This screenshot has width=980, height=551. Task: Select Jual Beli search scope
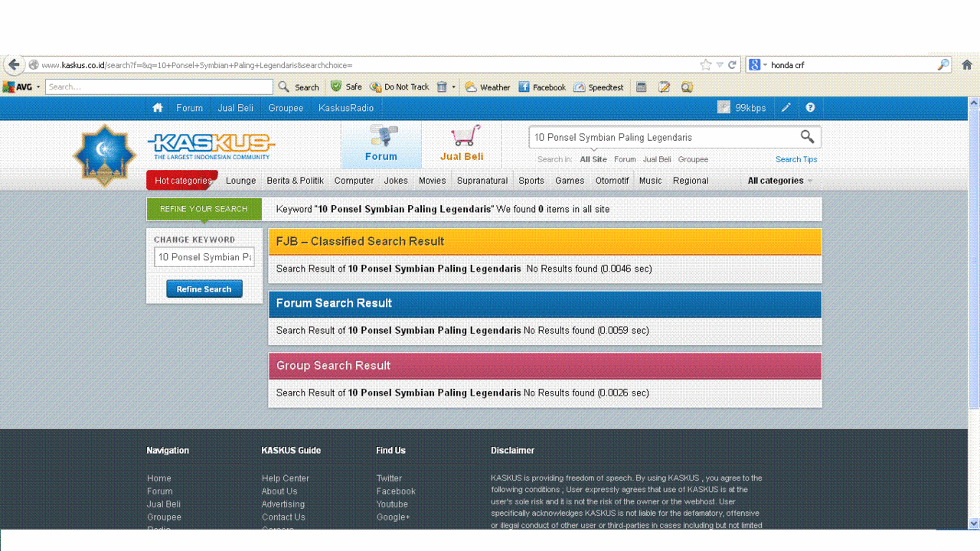point(657,159)
